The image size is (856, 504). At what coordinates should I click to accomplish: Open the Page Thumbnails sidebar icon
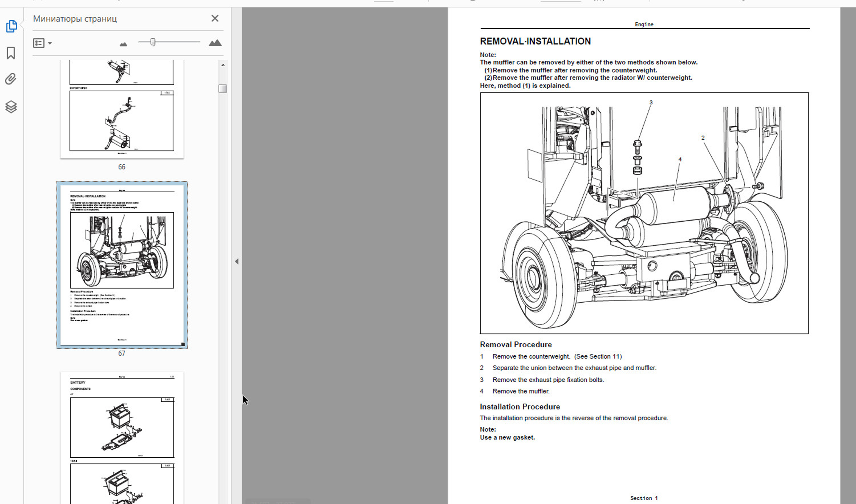click(x=11, y=26)
